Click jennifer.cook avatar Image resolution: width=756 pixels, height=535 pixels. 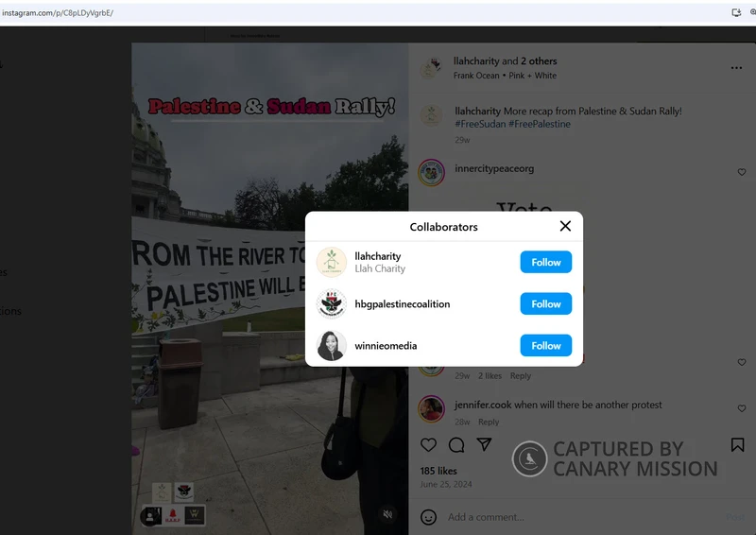tap(431, 408)
